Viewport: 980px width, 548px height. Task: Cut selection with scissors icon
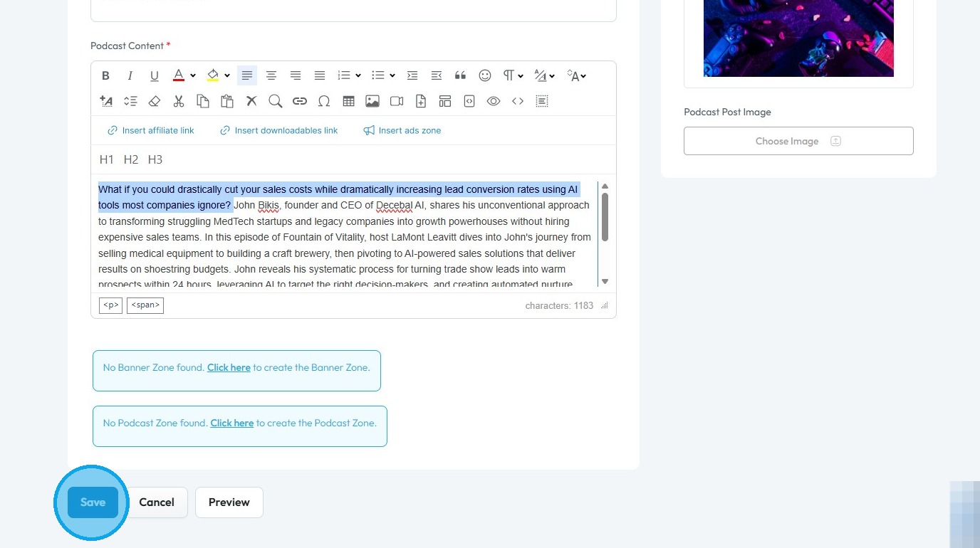coord(179,101)
